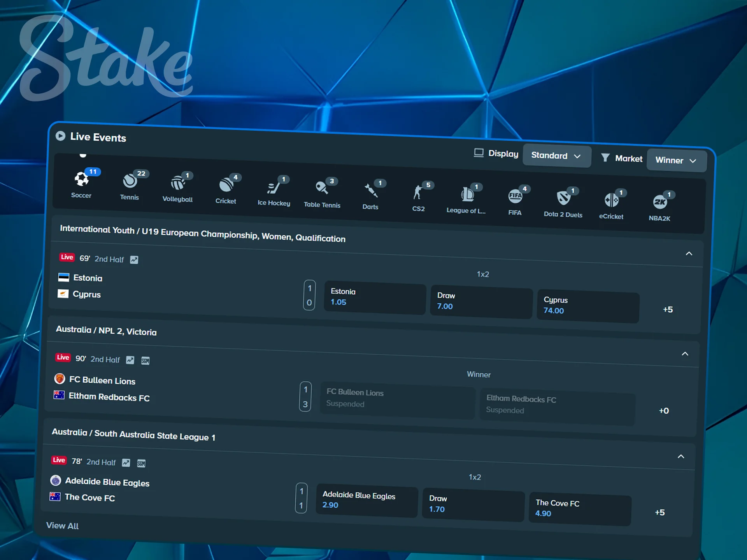Open stats chart icon for FC Bulleen Lions match
This screenshot has width=747, height=560.
point(130,360)
